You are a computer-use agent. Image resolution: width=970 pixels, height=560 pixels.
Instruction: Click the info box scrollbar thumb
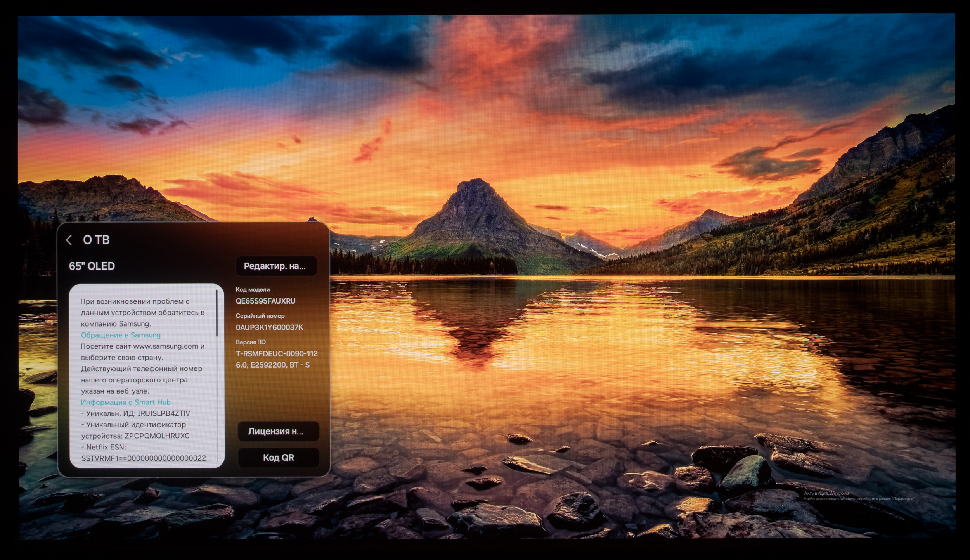coord(217,313)
